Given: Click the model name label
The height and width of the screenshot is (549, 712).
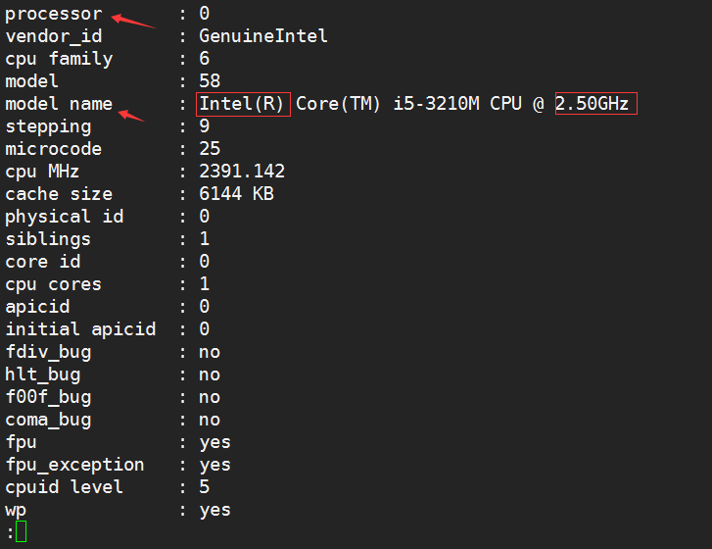Looking at the screenshot, I should [x=59, y=104].
